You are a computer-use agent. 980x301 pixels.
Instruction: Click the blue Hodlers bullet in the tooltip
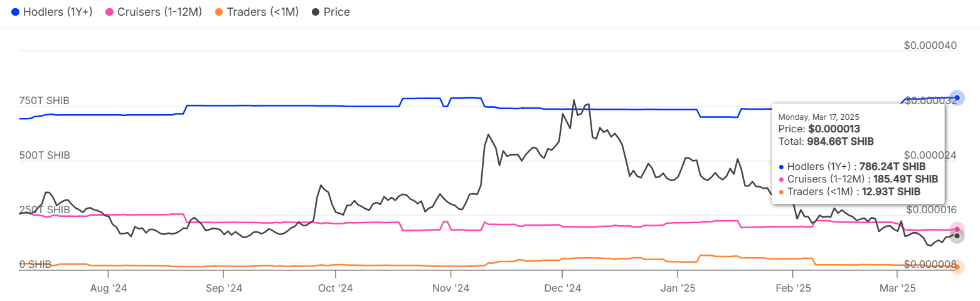(781, 167)
